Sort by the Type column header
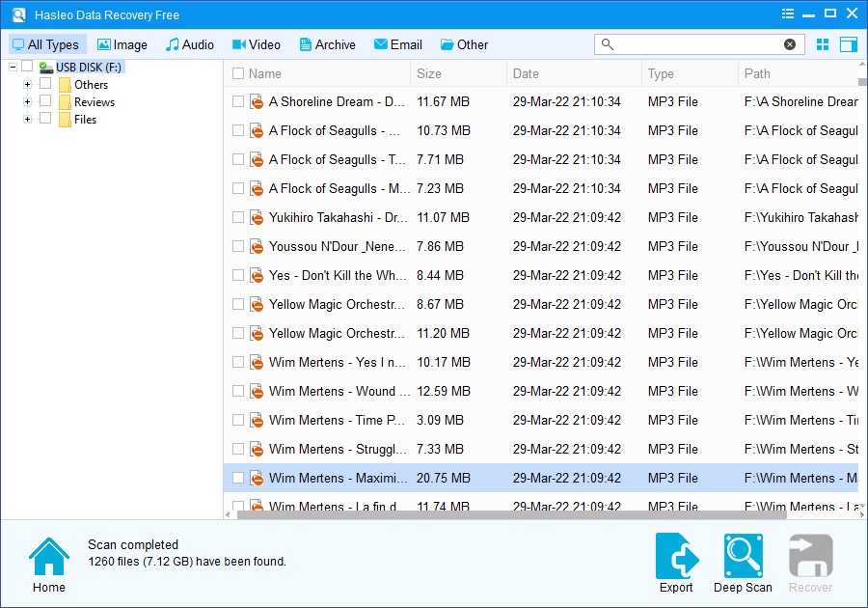Screen dimensions: 868x608 click(x=690, y=73)
